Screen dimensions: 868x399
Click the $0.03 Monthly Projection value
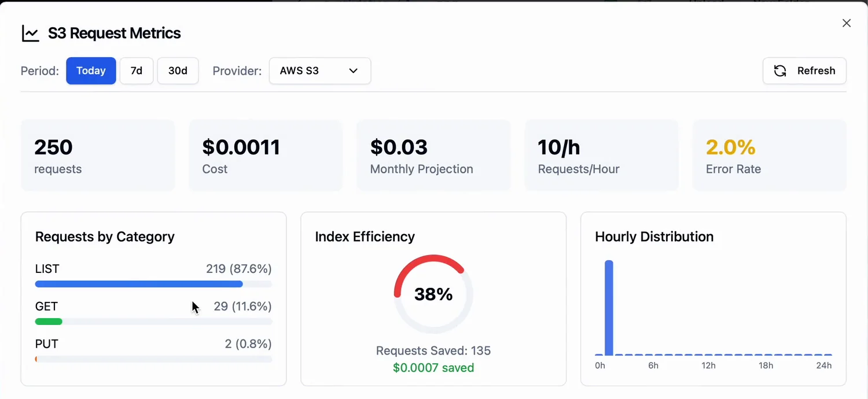click(x=399, y=147)
